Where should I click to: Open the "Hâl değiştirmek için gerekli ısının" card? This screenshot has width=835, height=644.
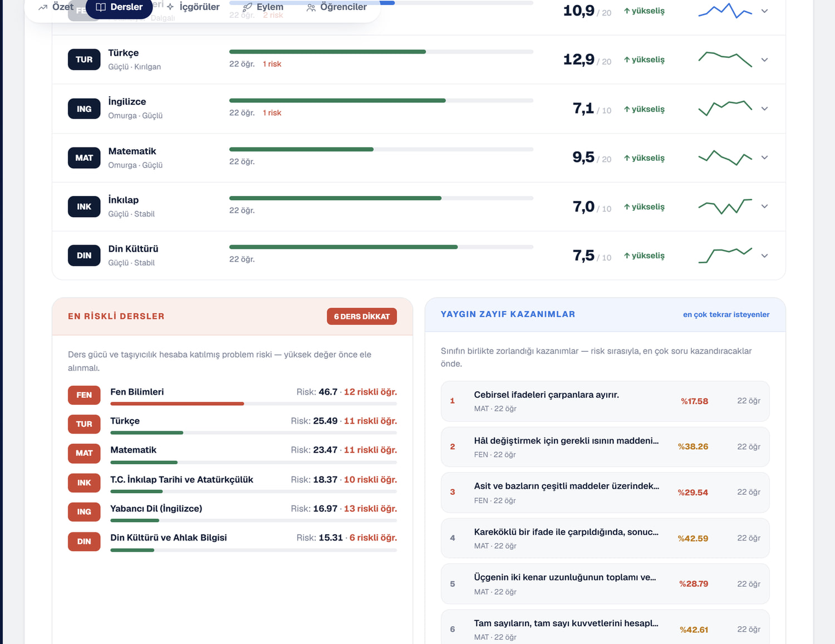tap(605, 447)
